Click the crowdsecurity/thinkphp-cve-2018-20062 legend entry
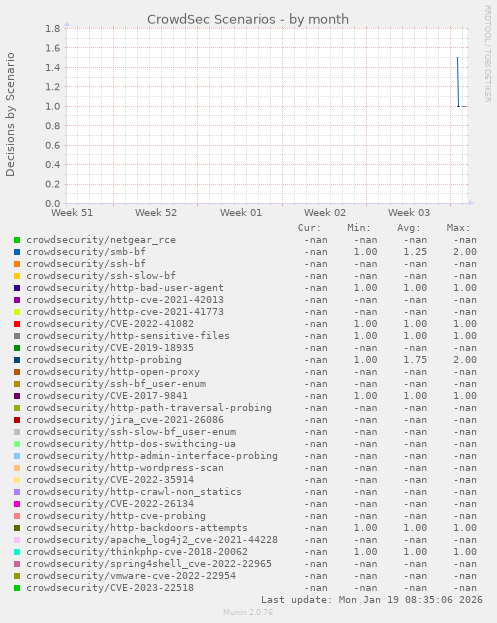This screenshot has width=497, height=623. coord(137,552)
